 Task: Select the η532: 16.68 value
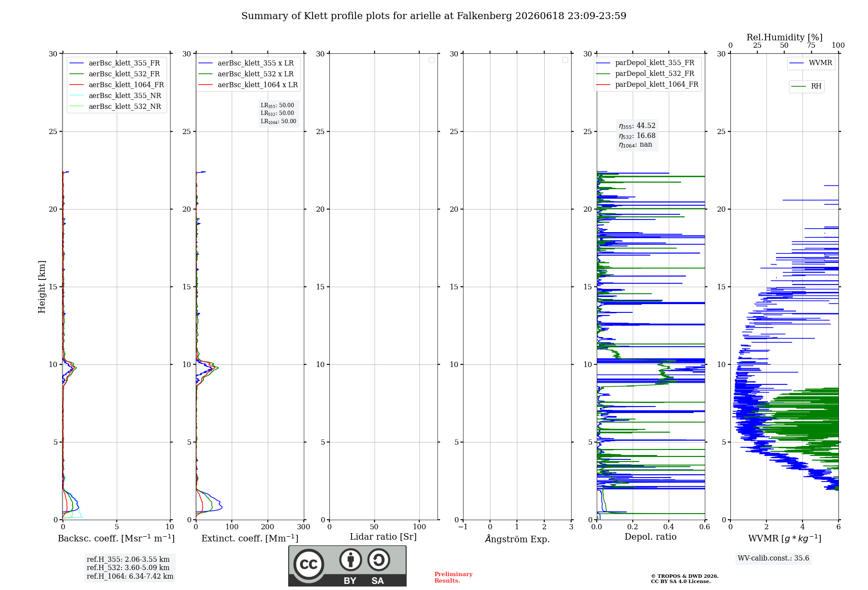tap(637, 136)
